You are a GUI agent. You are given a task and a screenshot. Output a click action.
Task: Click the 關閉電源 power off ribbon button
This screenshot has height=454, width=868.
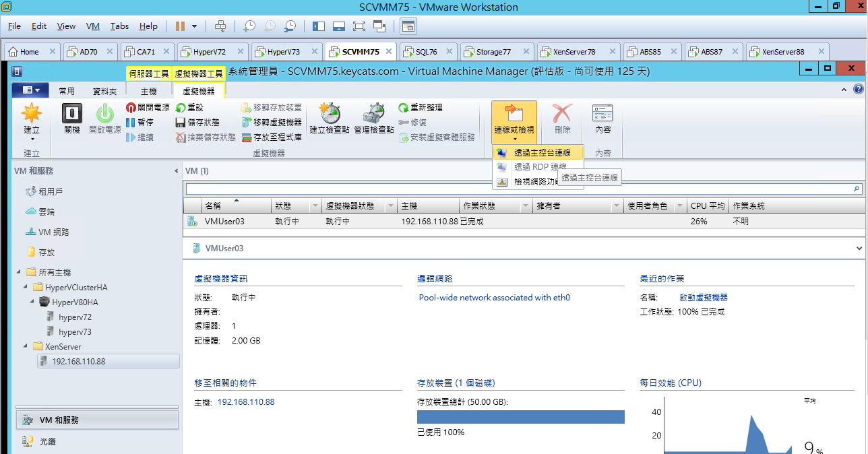[148, 108]
